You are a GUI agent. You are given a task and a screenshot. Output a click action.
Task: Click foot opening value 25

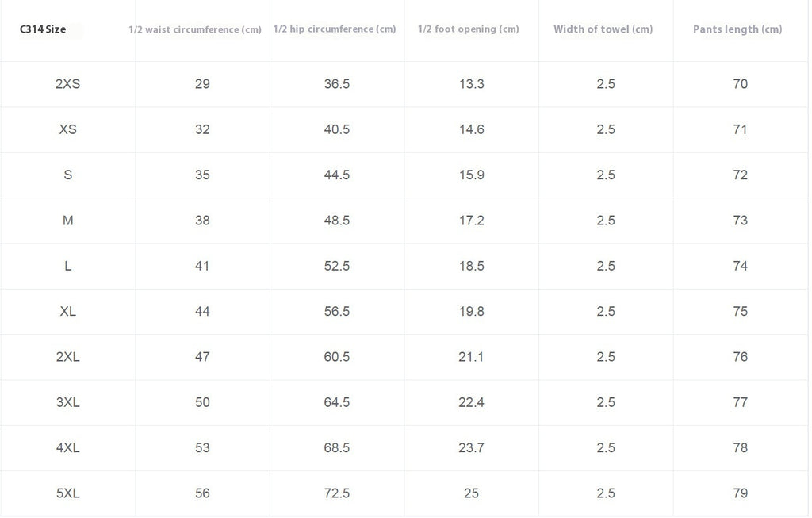pyautogui.click(x=471, y=493)
